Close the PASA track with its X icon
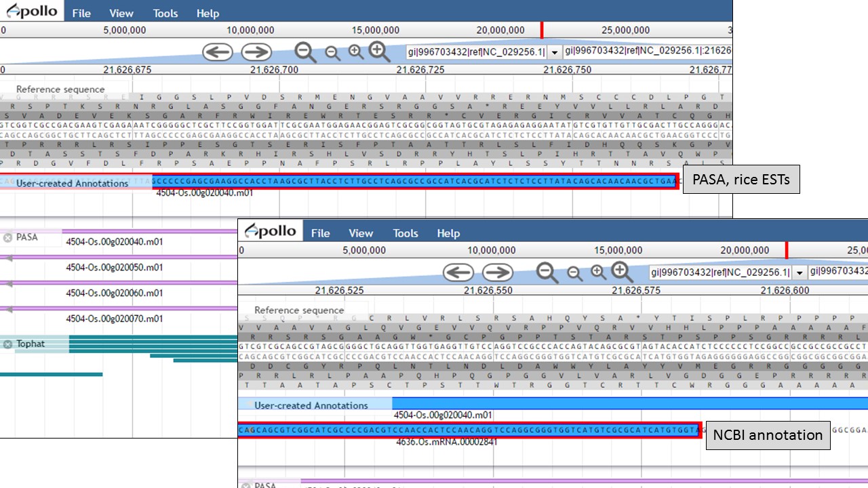Screen dimensions: 868x488 8,238
